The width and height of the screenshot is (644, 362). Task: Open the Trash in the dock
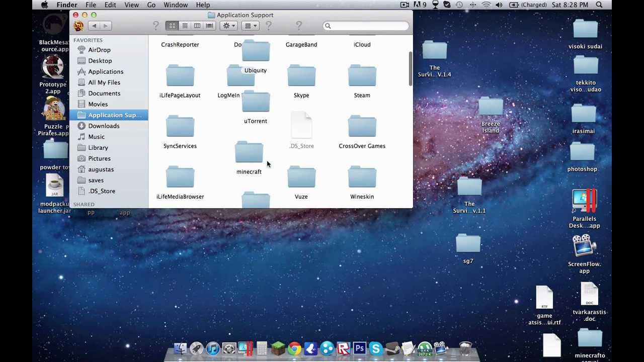465,348
